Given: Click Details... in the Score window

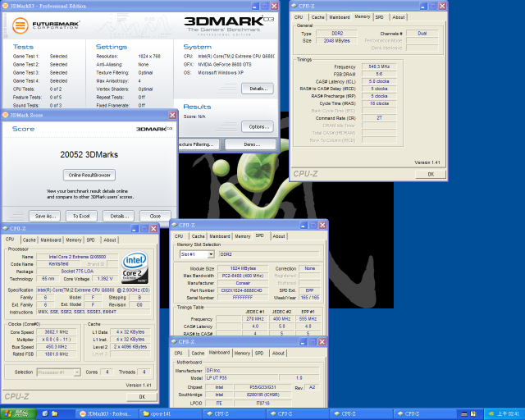Looking at the screenshot, I should pyautogui.click(x=118, y=216).
